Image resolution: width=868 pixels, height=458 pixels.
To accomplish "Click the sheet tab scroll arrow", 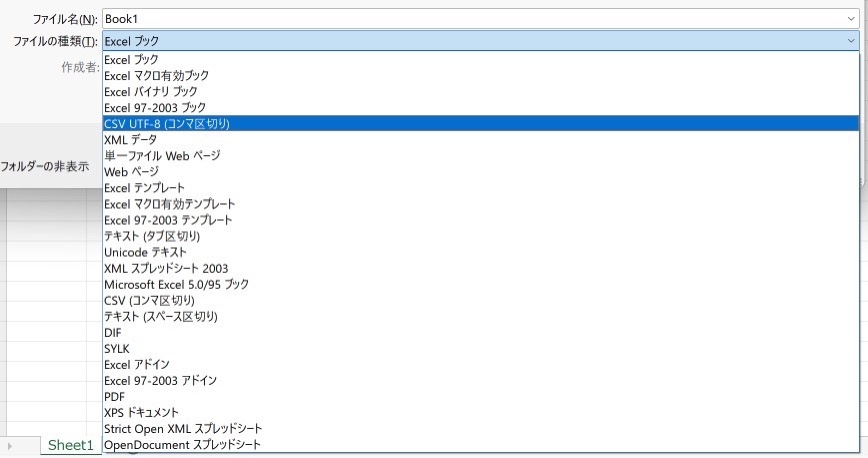I will click(9, 446).
